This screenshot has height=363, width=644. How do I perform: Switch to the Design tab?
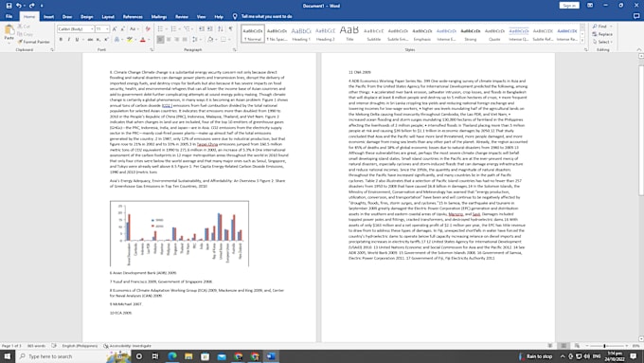pyautogui.click(x=87, y=17)
